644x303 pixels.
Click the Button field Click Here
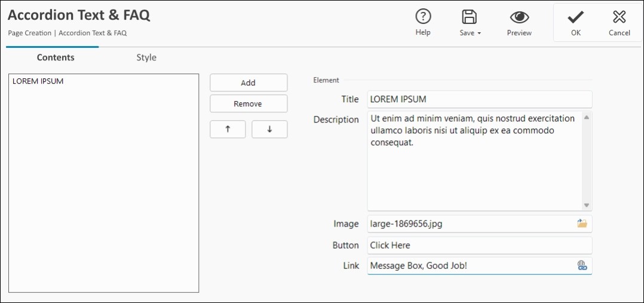pos(480,245)
